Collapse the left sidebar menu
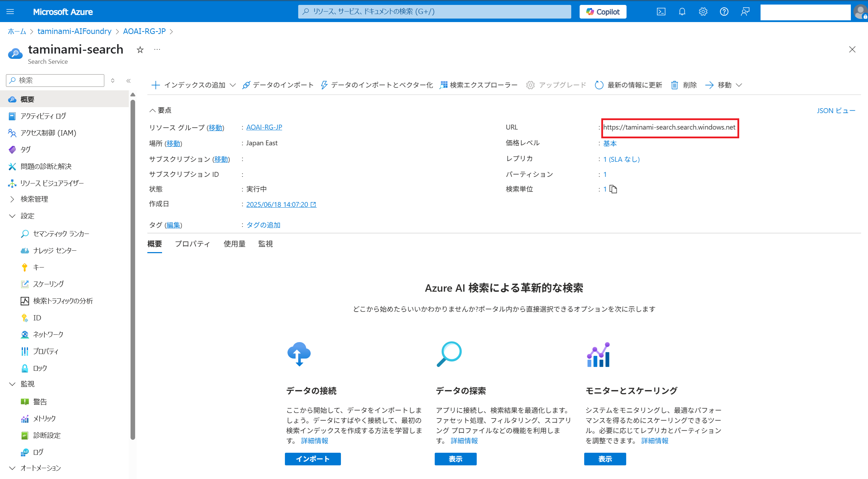 coord(128,81)
